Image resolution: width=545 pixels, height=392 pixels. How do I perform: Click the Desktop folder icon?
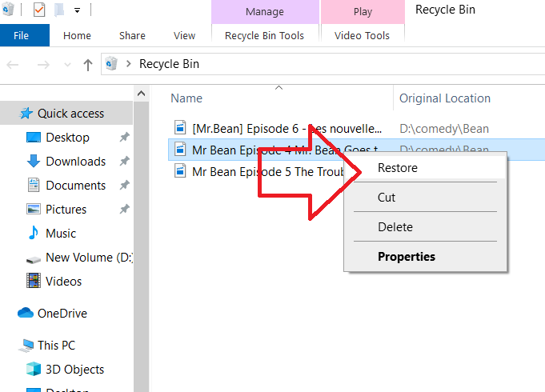tap(34, 138)
